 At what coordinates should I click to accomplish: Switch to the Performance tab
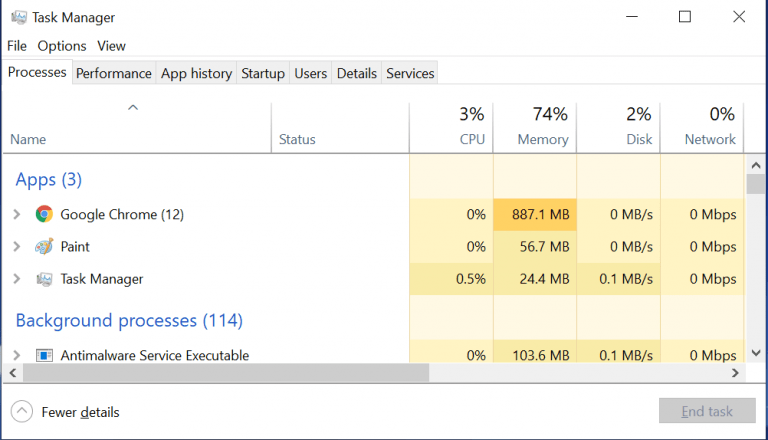coord(114,73)
